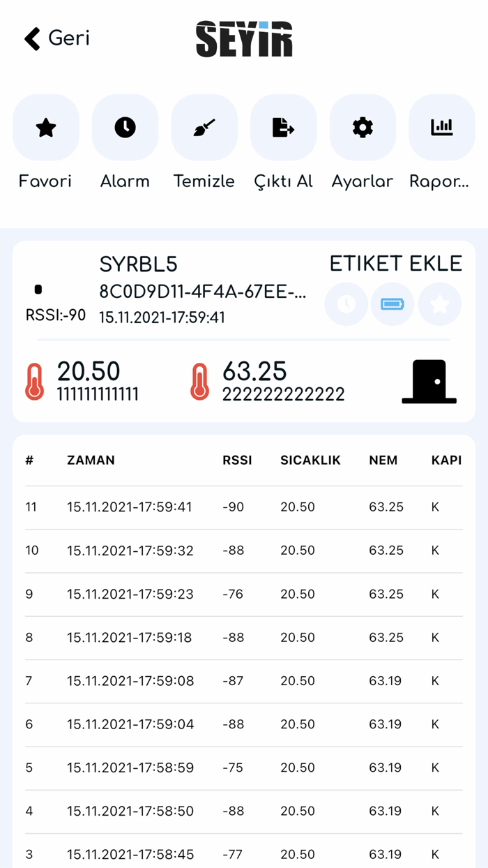
Task: Click the RSSI column header
Action: [238, 461]
